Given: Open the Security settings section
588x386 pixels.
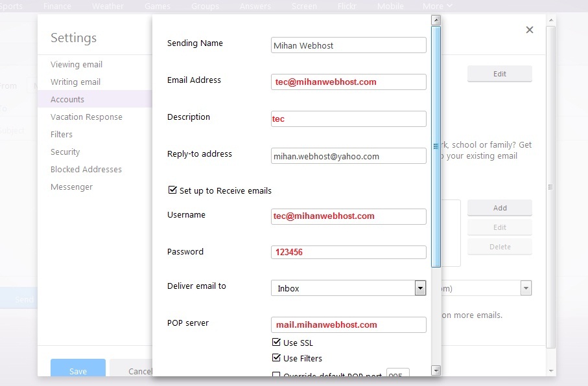Looking at the screenshot, I should 64,152.
